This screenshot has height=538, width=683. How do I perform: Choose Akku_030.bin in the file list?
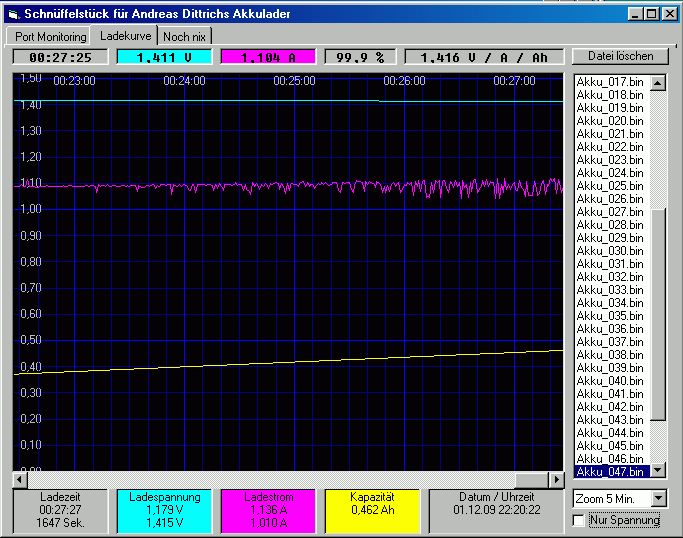tap(610, 250)
